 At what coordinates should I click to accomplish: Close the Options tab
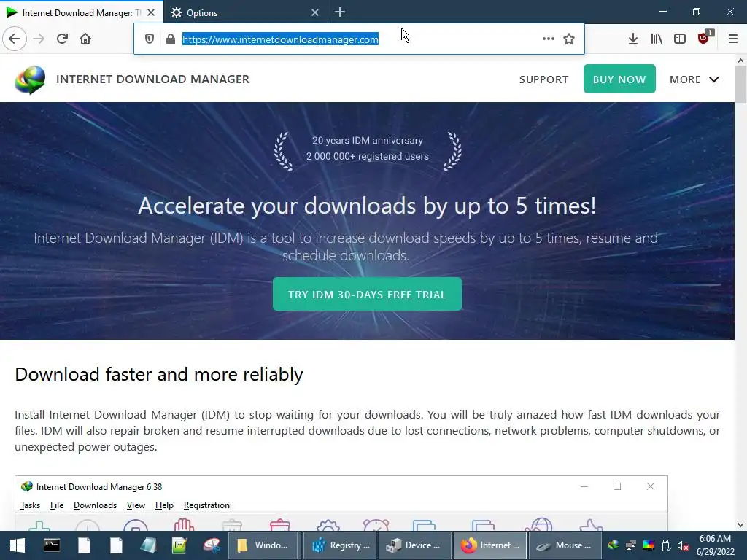click(x=315, y=12)
